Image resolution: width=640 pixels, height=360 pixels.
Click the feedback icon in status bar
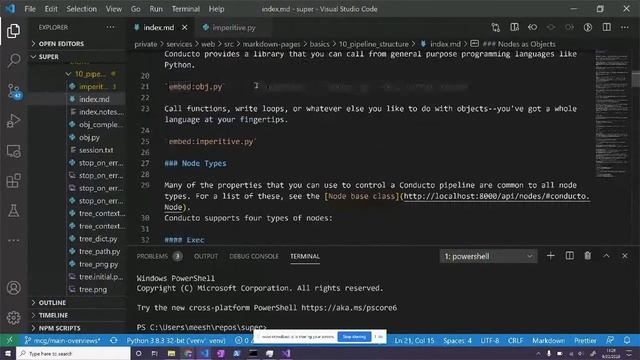tap(610, 340)
